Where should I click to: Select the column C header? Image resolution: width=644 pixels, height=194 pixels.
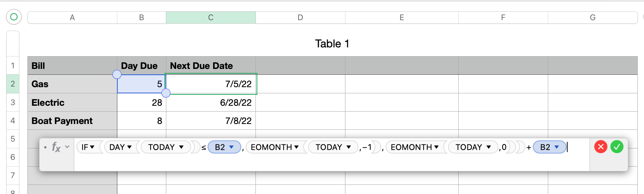pos(211,18)
